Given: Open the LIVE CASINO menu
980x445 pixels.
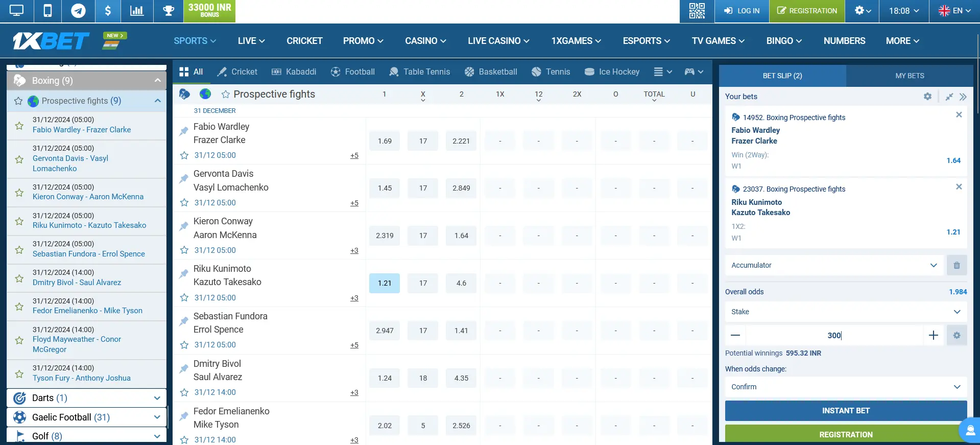Looking at the screenshot, I should coord(498,41).
